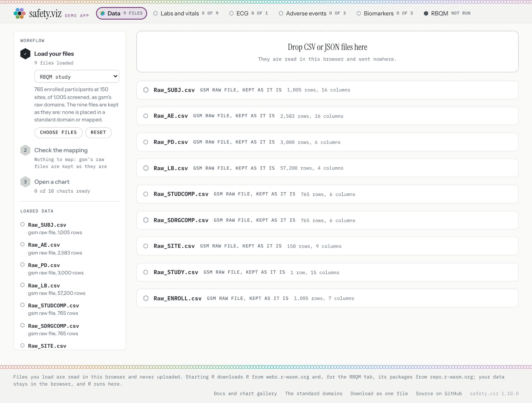This screenshot has width=532, height=403.
Task: Click Raw_AE.csv in Loaded Data list
Action: 44,245
